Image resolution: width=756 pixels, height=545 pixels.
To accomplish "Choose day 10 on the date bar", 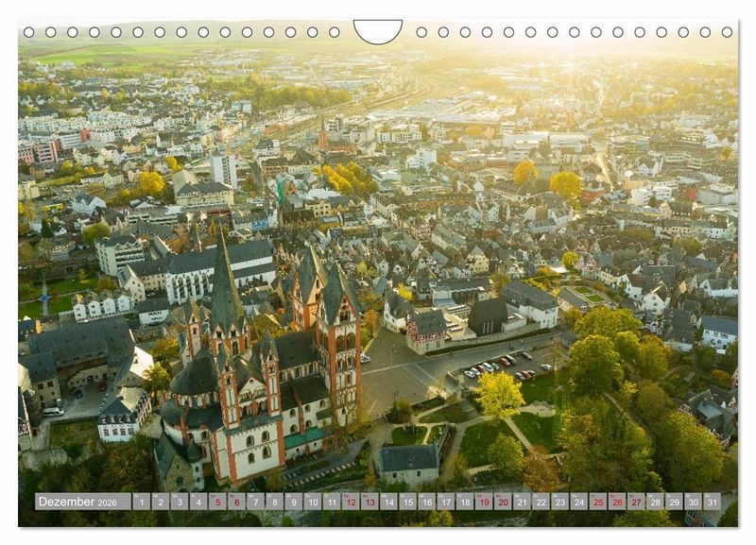I will coord(313,502).
